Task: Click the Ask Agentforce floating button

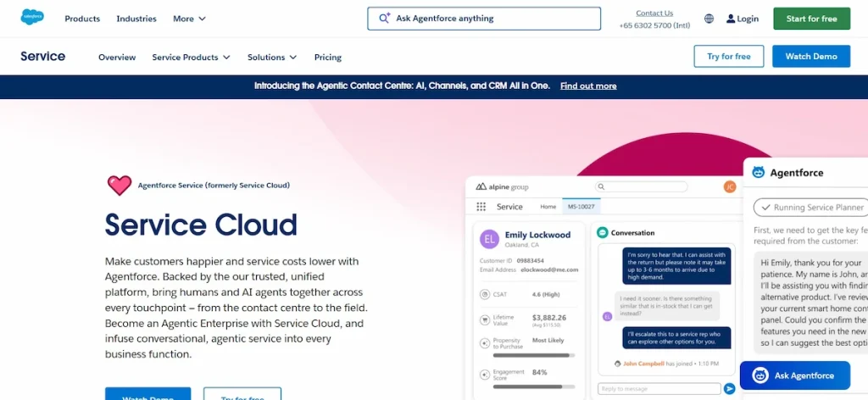Action: pyautogui.click(x=794, y=375)
